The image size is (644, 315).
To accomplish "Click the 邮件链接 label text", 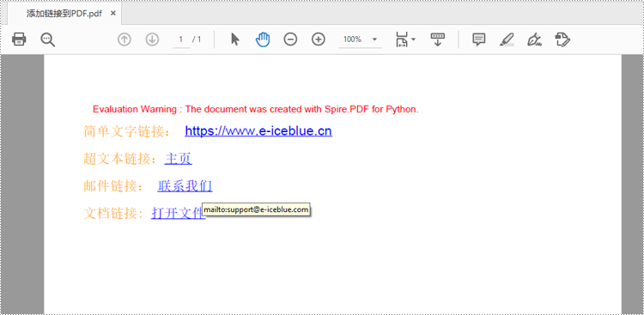I will point(113,186).
